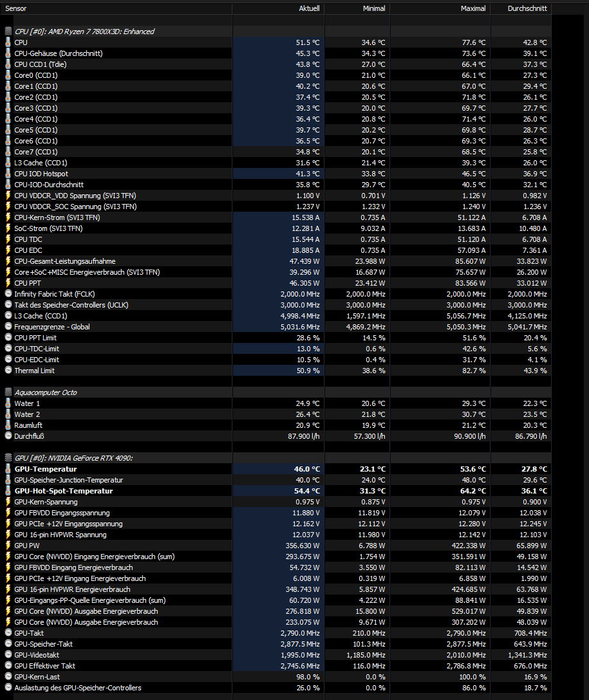Select the GPU-Speicher-Junction-Temperatur row

coord(276,480)
